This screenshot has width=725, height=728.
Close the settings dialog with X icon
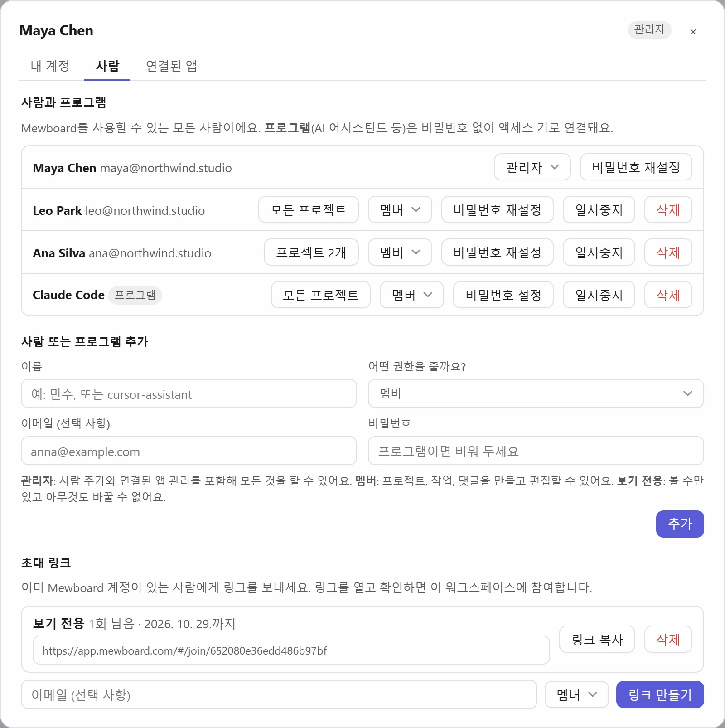(x=693, y=32)
